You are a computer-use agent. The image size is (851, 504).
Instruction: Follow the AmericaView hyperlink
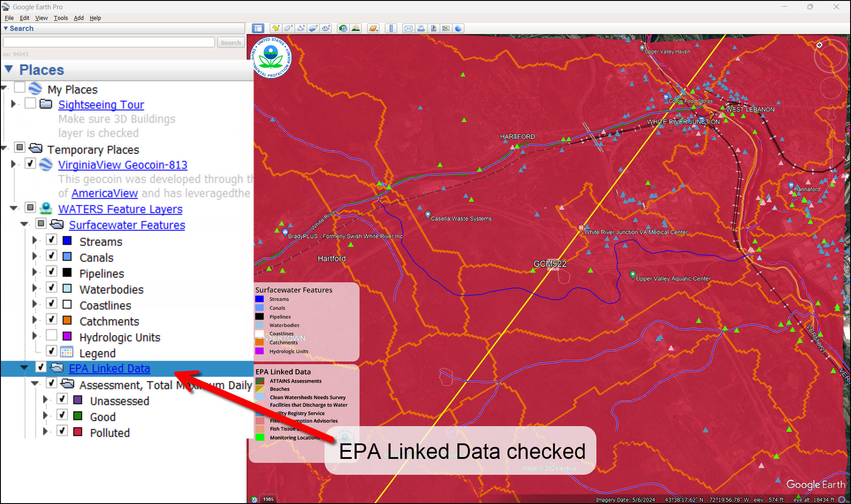click(x=104, y=193)
